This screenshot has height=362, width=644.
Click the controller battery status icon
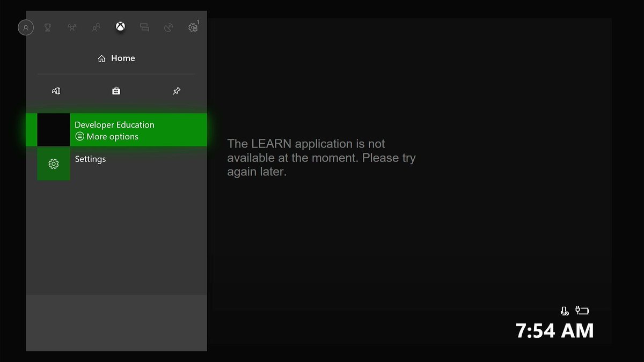[x=582, y=310]
